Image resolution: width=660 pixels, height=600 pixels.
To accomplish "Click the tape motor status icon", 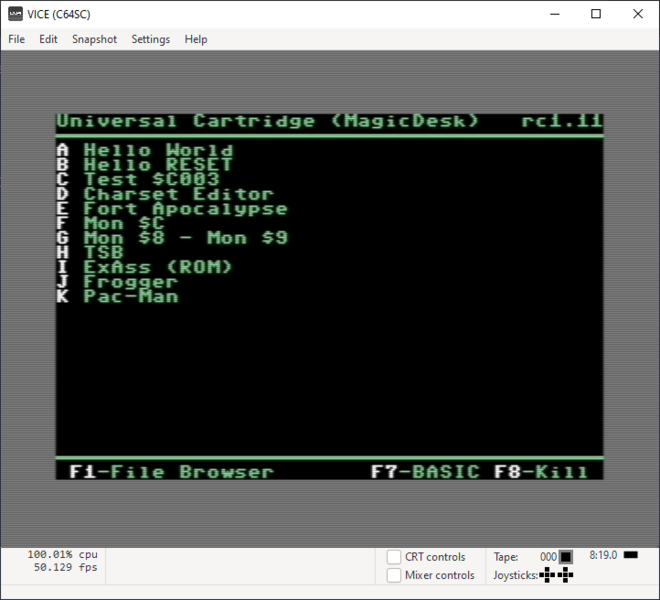I will click(x=566, y=557).
